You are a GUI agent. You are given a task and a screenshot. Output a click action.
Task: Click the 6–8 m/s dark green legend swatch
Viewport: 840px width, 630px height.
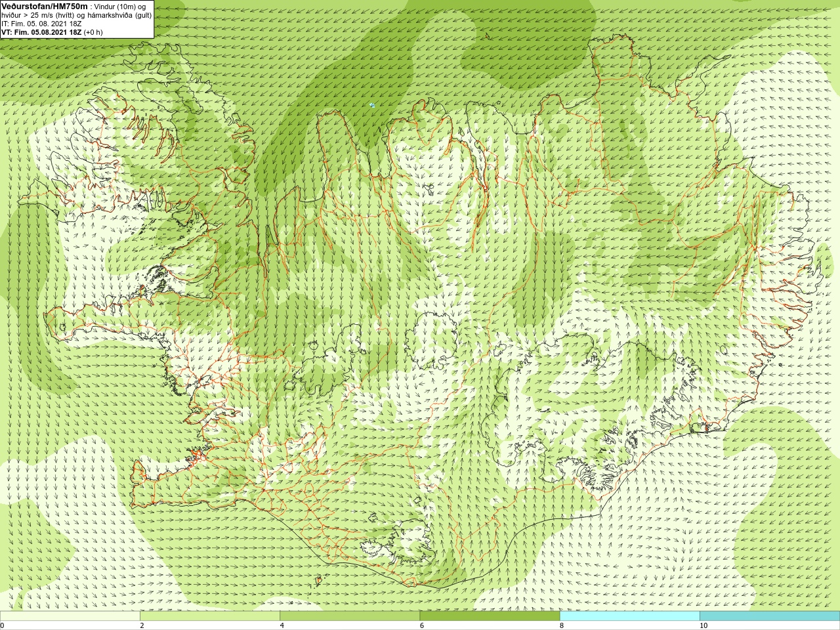tap(490, 616)
